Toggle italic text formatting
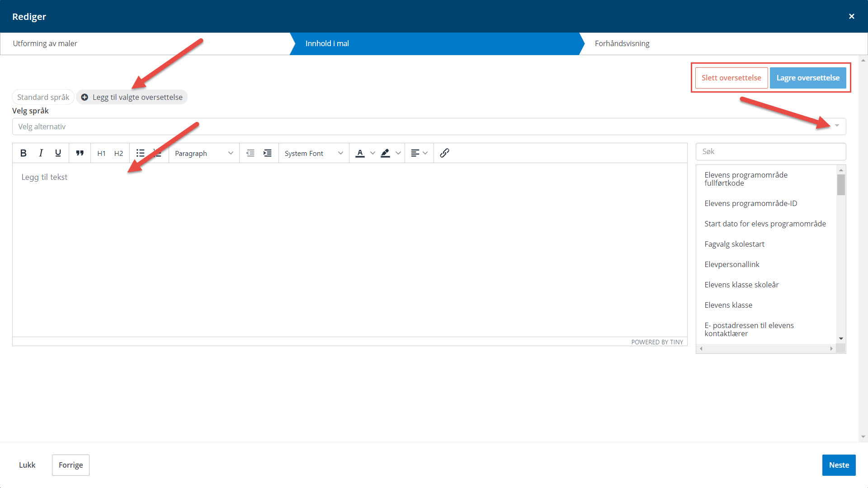Screen dimensions: 868x488 point(41,153)
